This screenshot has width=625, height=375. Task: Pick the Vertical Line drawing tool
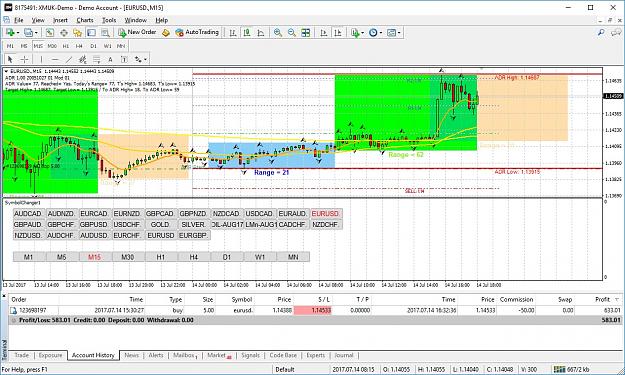pyautogui.click(x=41, y=59)
